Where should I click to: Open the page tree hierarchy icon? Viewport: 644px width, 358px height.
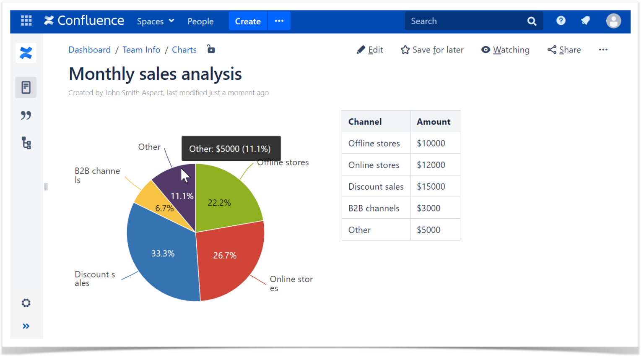26,143
